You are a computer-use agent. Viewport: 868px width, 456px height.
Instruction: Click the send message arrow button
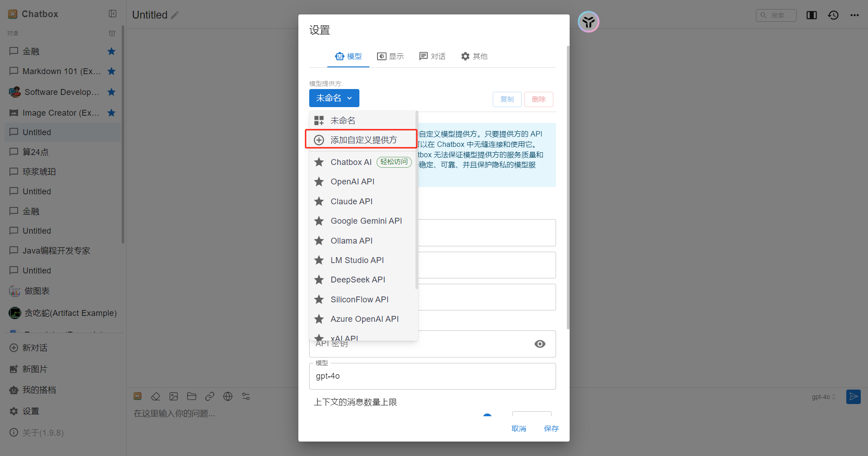[853, 397]
